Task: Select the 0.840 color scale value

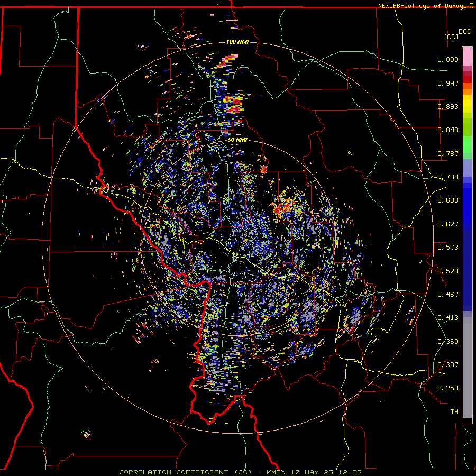Action: tap(448, 130)
